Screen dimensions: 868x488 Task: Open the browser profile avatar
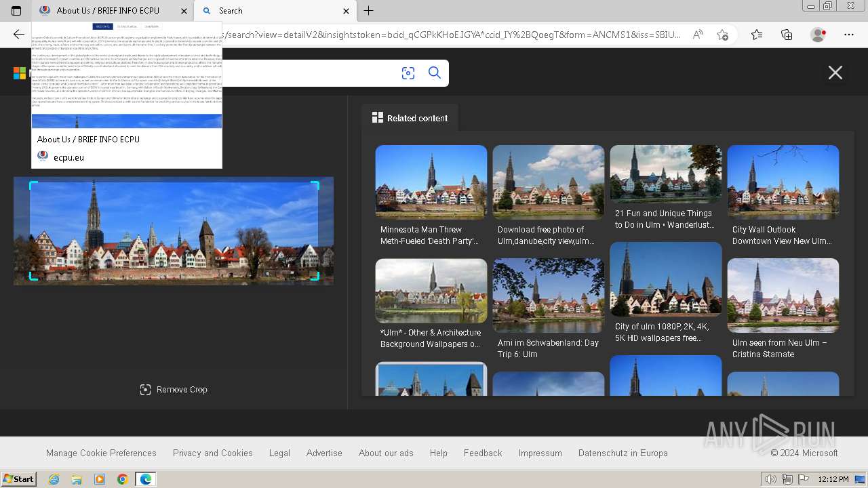click(x=818, y=35)
